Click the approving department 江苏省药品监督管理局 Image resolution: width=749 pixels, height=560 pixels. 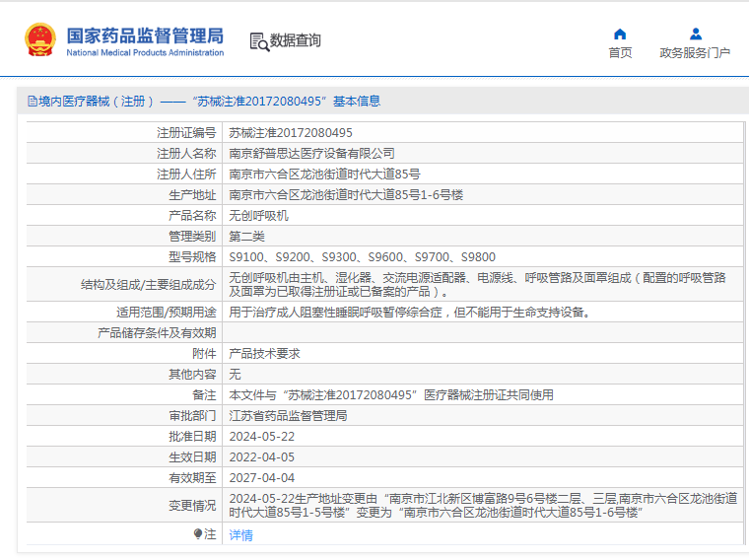288,415
